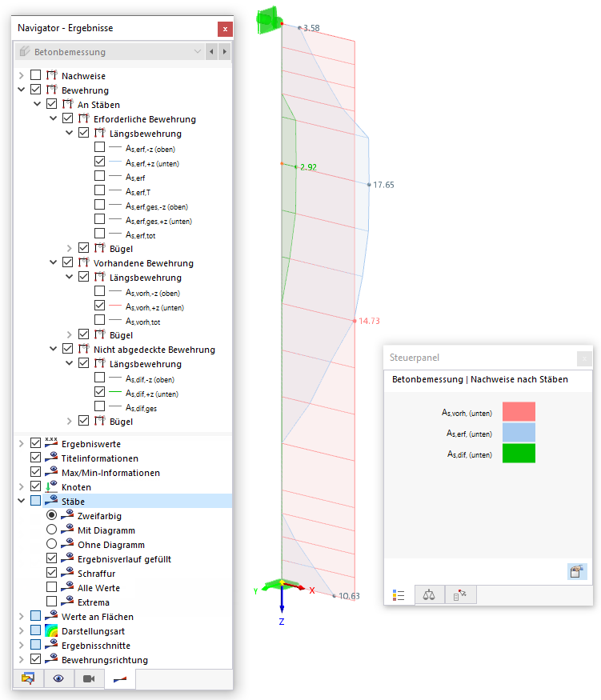Select the As,erf,tot tree item
Image resolution: width=601 pixels, height=700 pixels.
[x=141, y=234]
